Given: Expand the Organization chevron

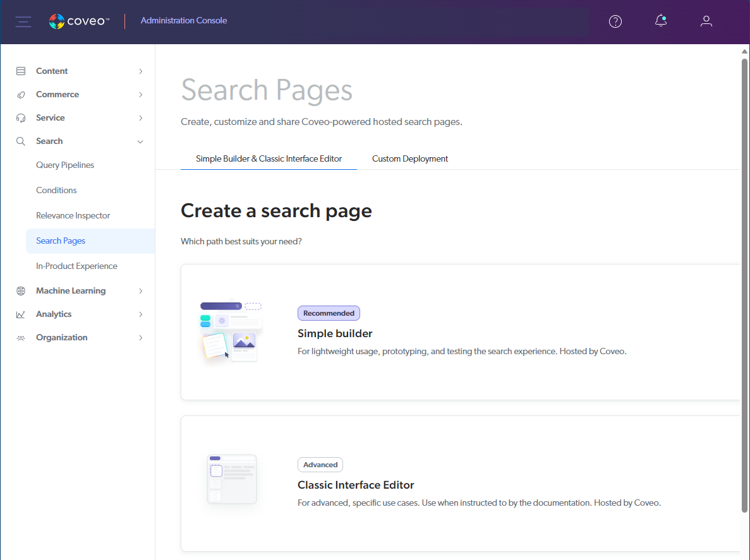Looking at the screenshot, I should click(x=141, y=338).
